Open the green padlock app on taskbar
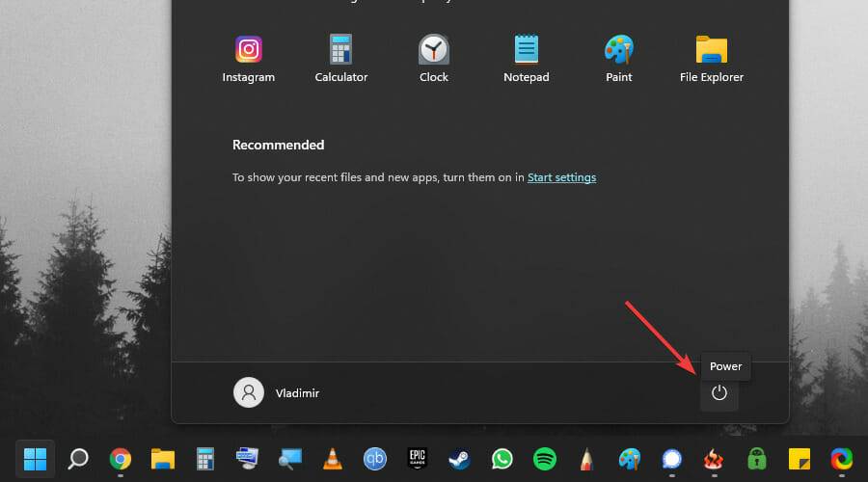The height and width of the screenshot is (482, 868). [757, 459]
